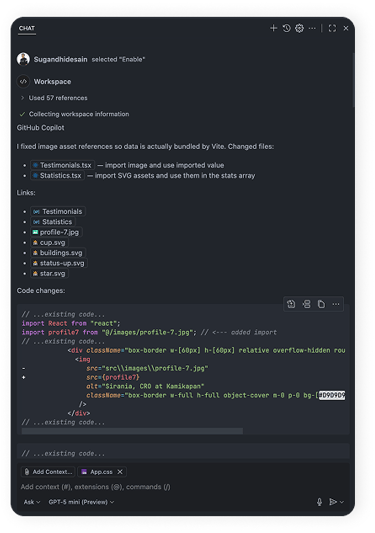375x533 pixels.
Task: Expand Used 57 references
Action: pyautogui.click(x=54, y=98)
